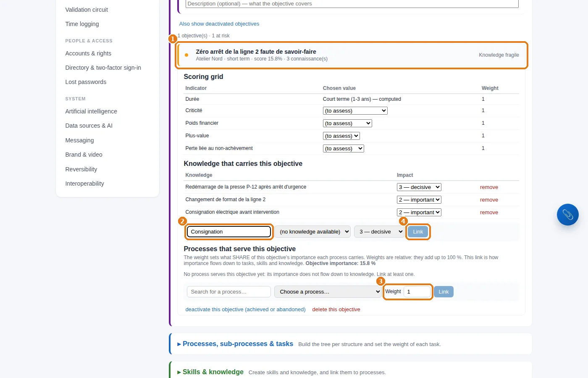The image size is (588, 378).
Task: Open Perte liée au non-achèvement dropdown
Action: pyautogui.click(x=343, y=149)
